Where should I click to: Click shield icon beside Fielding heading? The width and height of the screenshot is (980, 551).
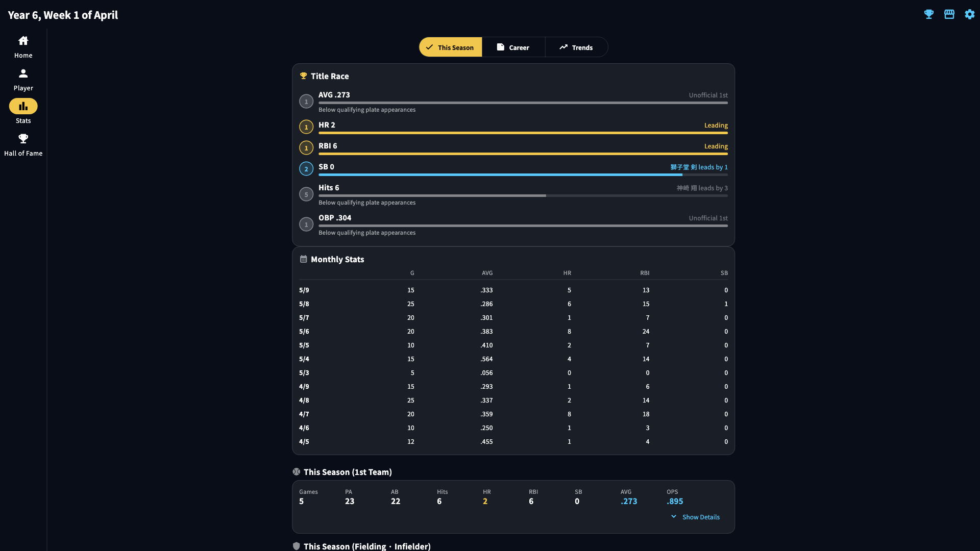click(x=297, y=546)
